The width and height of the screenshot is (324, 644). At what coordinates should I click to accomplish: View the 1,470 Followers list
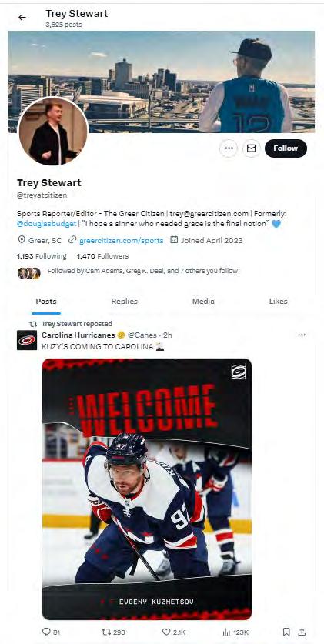click(102, 256)
